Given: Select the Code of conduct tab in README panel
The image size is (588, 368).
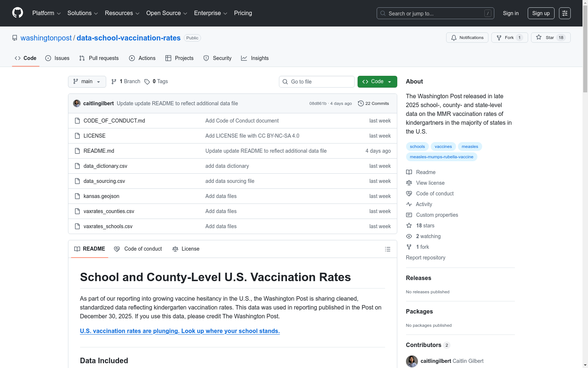Looking at the screenshot, I should pyautogui.click(x=138, y=249).
